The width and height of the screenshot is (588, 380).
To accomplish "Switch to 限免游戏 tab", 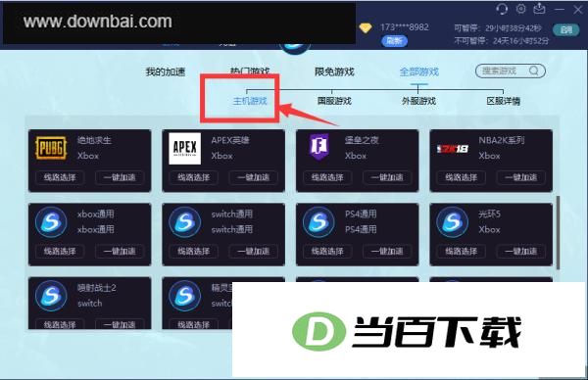I will [334, 71].
